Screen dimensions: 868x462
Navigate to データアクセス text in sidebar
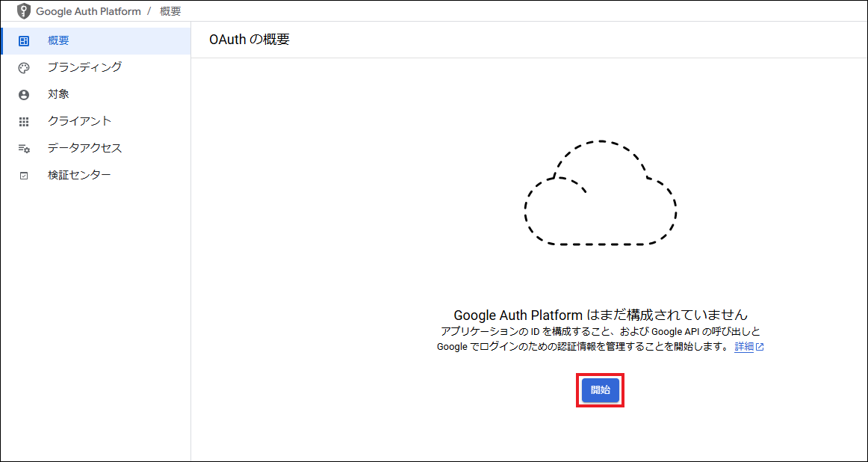(x=84, y=148)
